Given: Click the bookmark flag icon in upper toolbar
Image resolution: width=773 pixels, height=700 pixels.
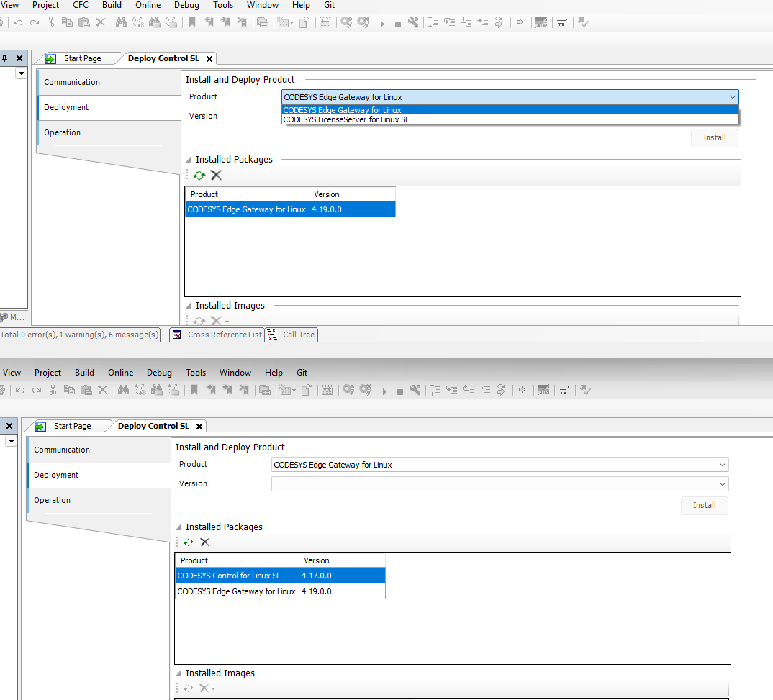Looking at the screenshot, I should [x=192, y=22].
